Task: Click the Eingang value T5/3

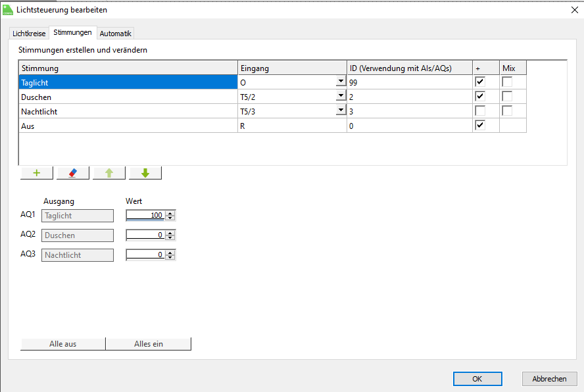Action: point(248,112)
